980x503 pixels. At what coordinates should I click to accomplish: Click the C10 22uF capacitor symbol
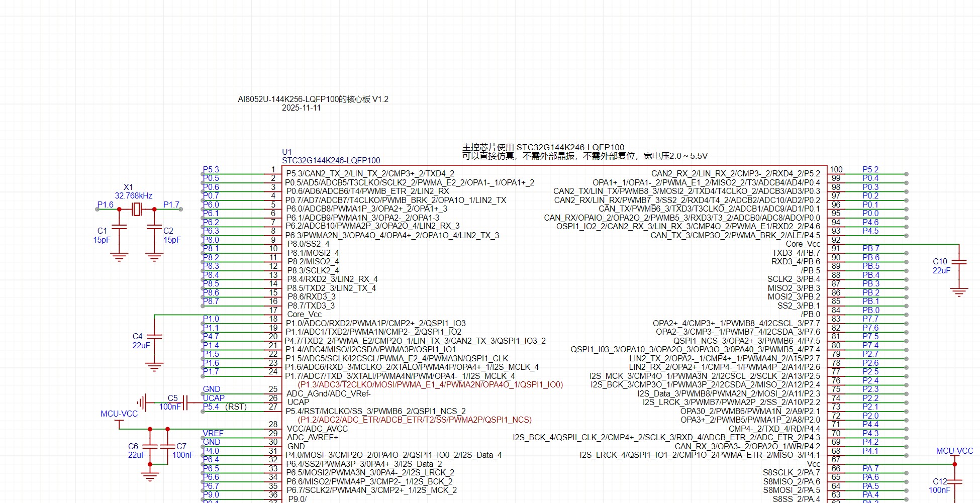(x=959, y=262)
